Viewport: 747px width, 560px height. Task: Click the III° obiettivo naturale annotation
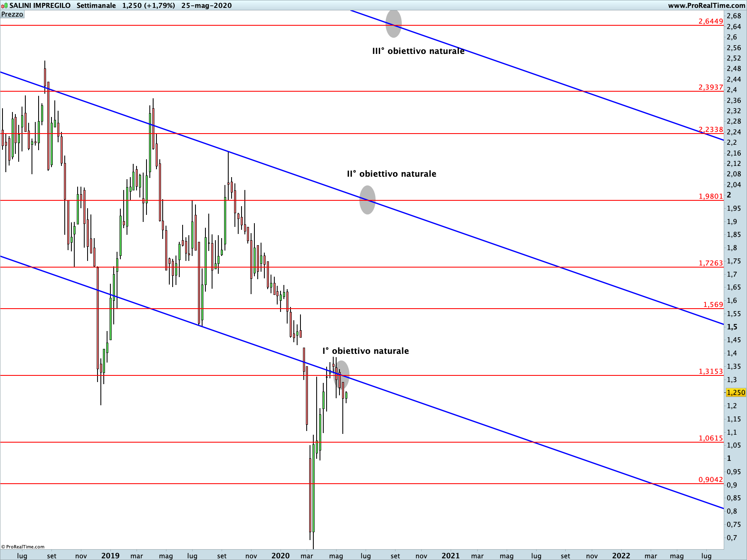click(418, 51)
